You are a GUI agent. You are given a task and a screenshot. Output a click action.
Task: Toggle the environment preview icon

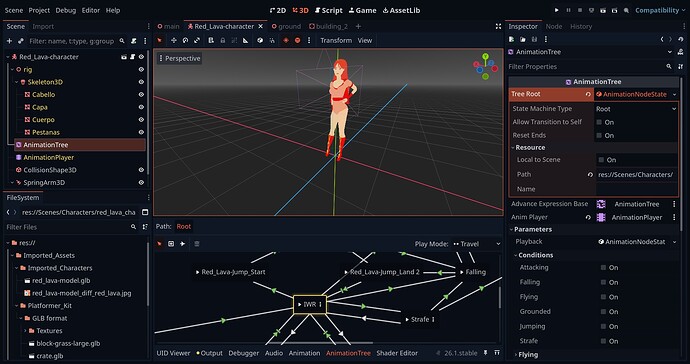click(297, 40)
